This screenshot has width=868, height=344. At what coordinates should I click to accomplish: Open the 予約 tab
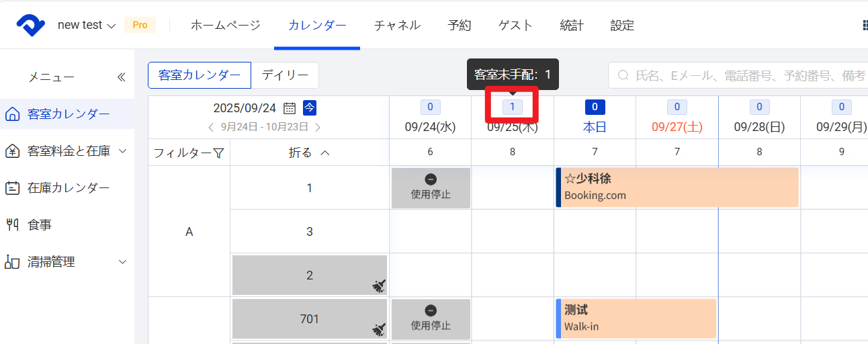click(x=460, y=26)
